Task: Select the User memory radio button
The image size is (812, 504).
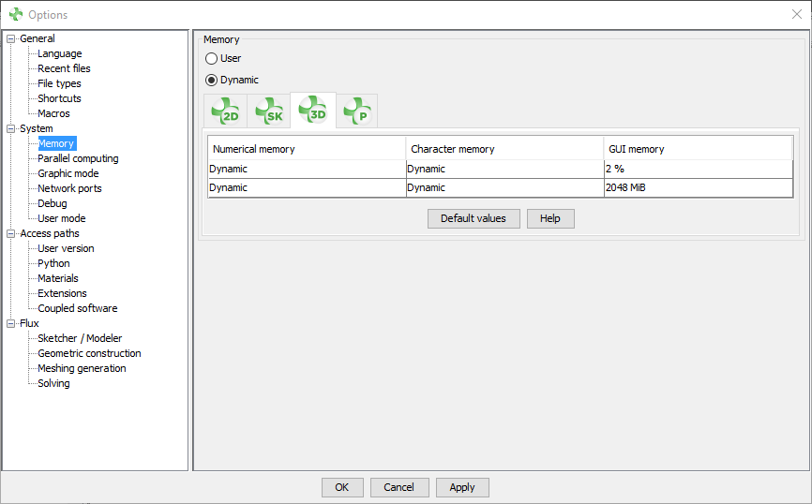Action: tap(212, 58)
